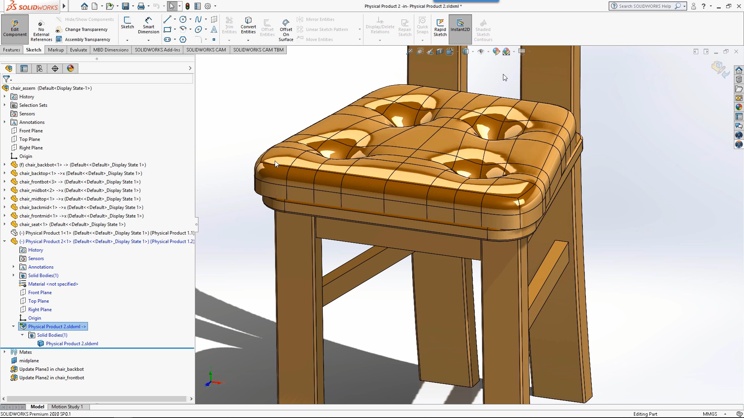Image resolution: width=744 pixels, height=418 pixels.
Task: Switch to the Evaluate tab
Action: coord(78,50)
